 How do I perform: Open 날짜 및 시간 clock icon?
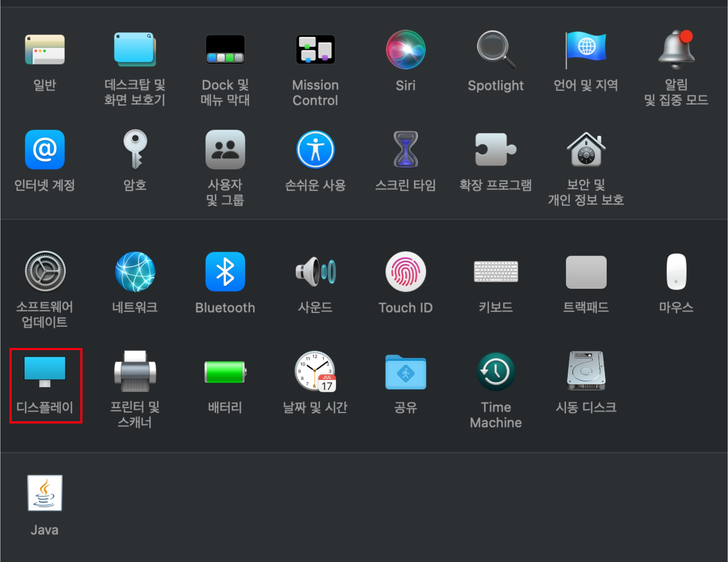tap(315, 372)
